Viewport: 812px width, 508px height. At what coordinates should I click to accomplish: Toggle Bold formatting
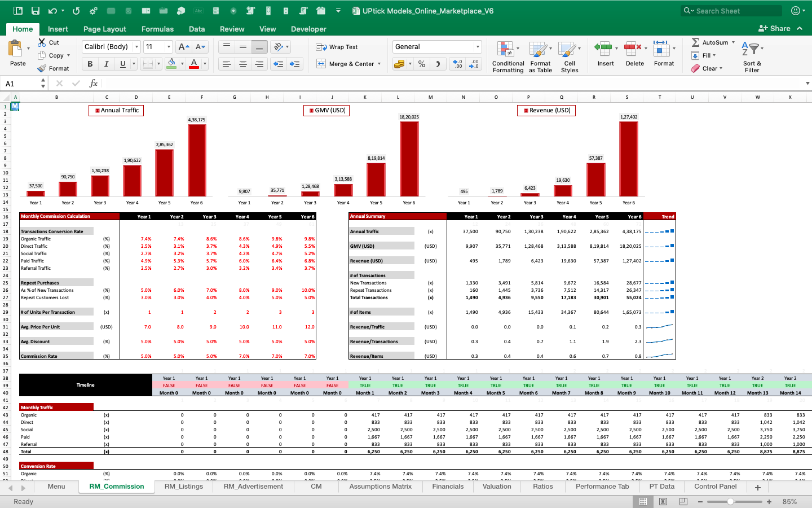coord(90,64)
